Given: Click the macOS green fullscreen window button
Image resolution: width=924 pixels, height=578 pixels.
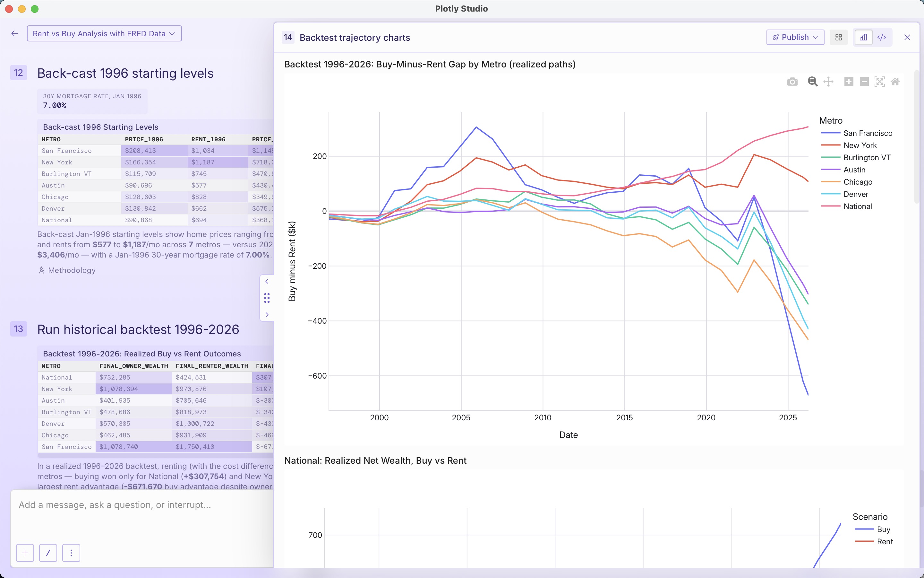Looking at the screenshot, I should pos(35,9).
